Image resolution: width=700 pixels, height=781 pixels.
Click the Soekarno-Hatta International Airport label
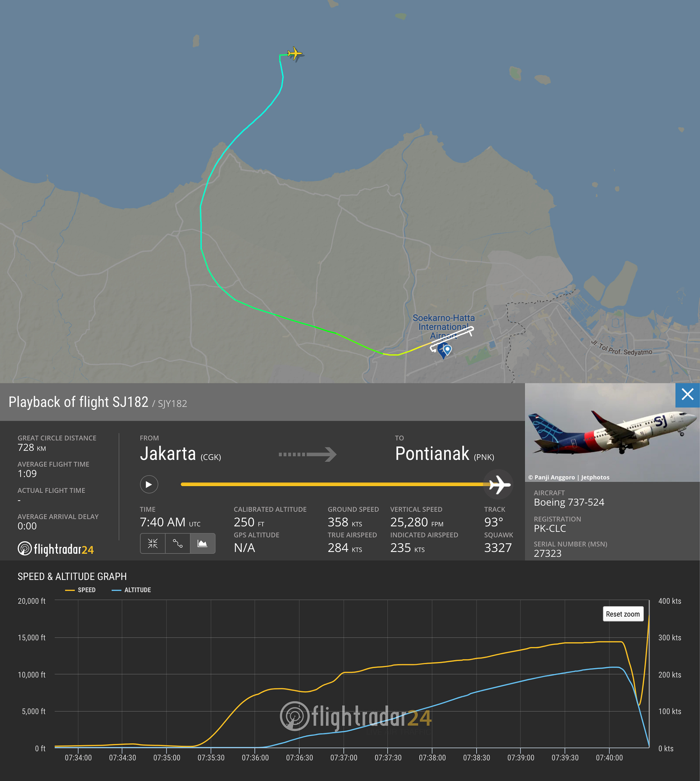pyautogui.click(x=444, y=327)
